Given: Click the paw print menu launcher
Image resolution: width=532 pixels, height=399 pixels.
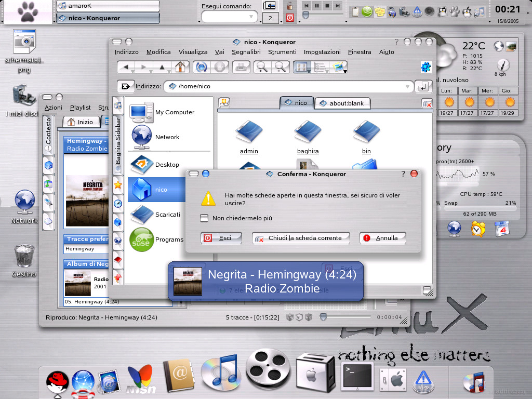Looking at the screenshot, I should [28, 11].
